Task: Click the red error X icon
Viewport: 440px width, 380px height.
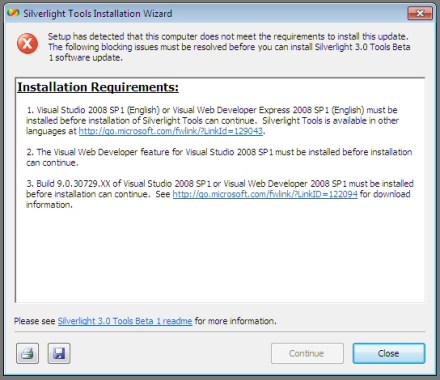Action: [27, 44]
